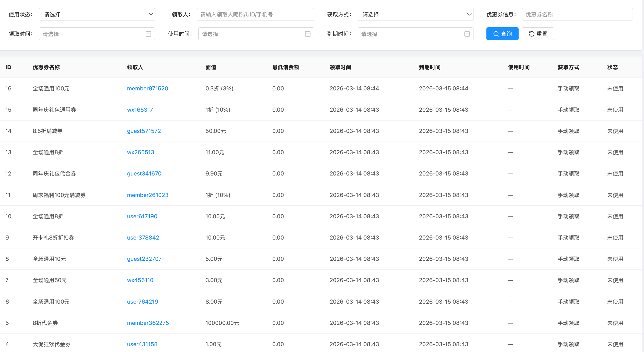Open the 使用时间 date range field

[x=256, y=34]
